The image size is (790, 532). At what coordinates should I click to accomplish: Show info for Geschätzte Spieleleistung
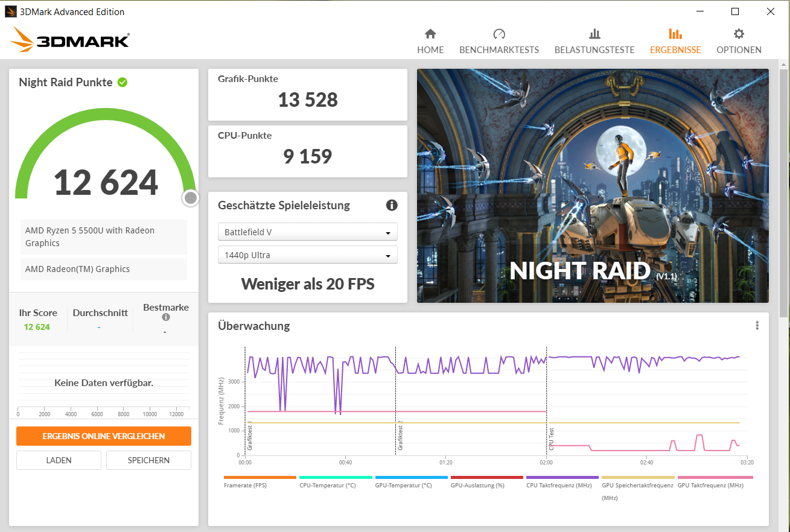tap(392, 205)
